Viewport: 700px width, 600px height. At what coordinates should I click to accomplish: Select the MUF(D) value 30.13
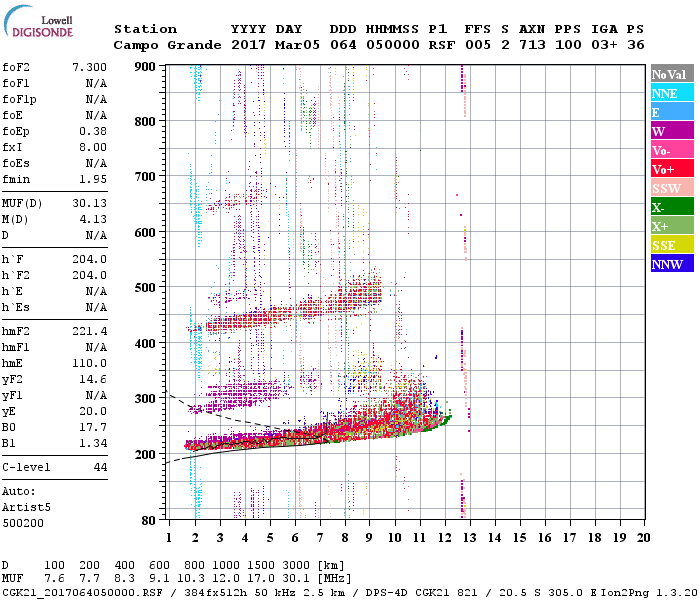coord(89,205)
